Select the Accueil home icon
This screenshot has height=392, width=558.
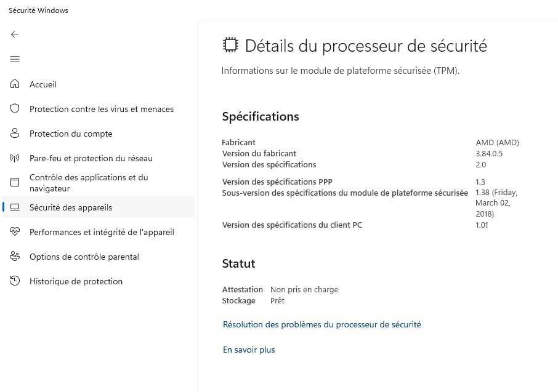(x=15, y=84)
